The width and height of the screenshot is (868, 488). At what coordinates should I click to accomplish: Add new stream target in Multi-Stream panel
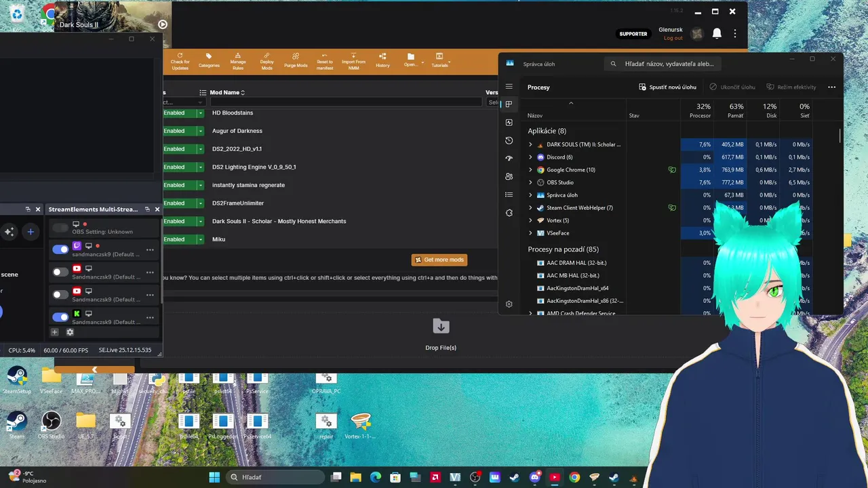[x=55, y=332]
